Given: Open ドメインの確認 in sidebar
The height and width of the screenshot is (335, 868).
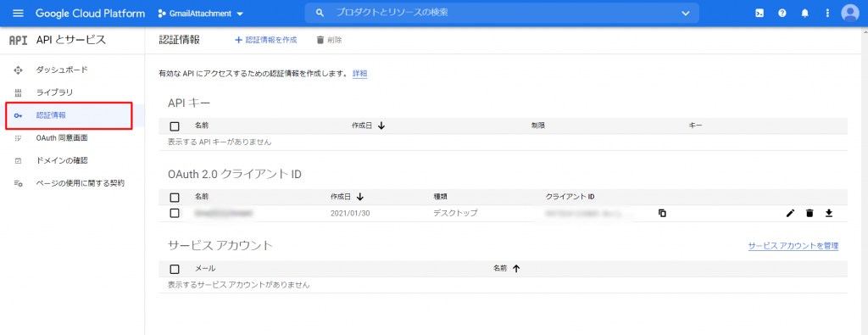Looking at the screenshot, I should pos(62,160).
